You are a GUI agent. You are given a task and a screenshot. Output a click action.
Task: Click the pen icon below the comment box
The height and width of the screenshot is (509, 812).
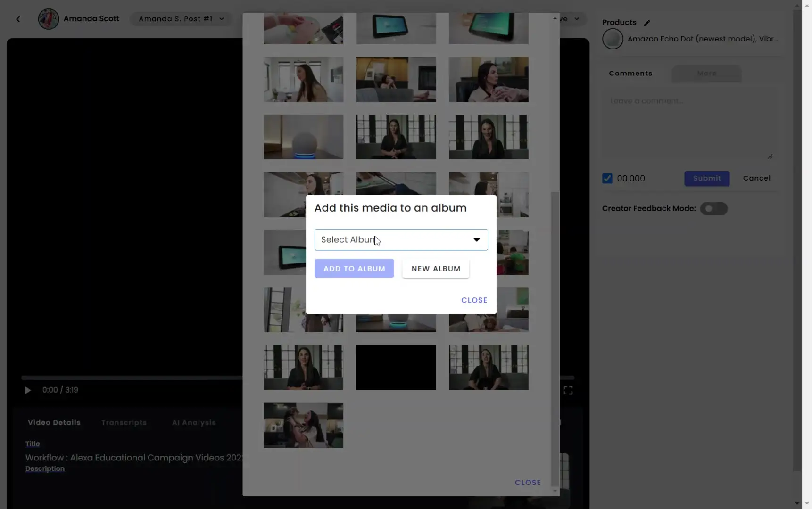click(771, 156)
